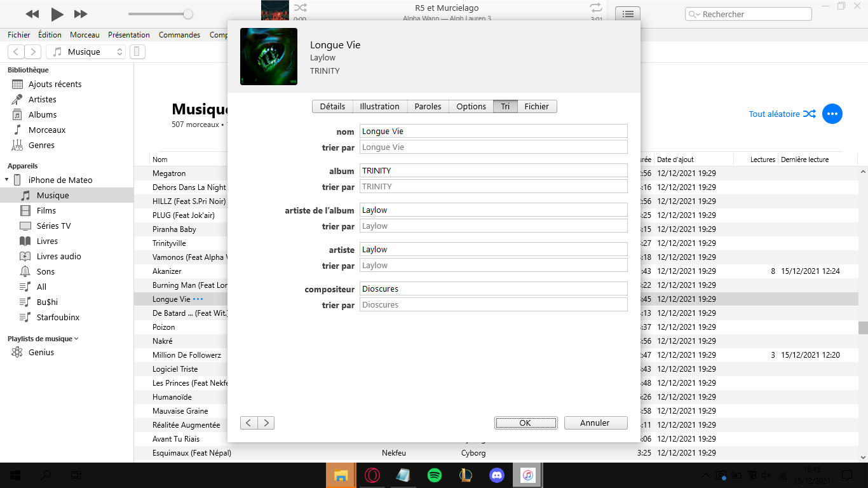Switch to the Détails tab
The height and width of the screenshot is (488, 868).
point(332,107)
